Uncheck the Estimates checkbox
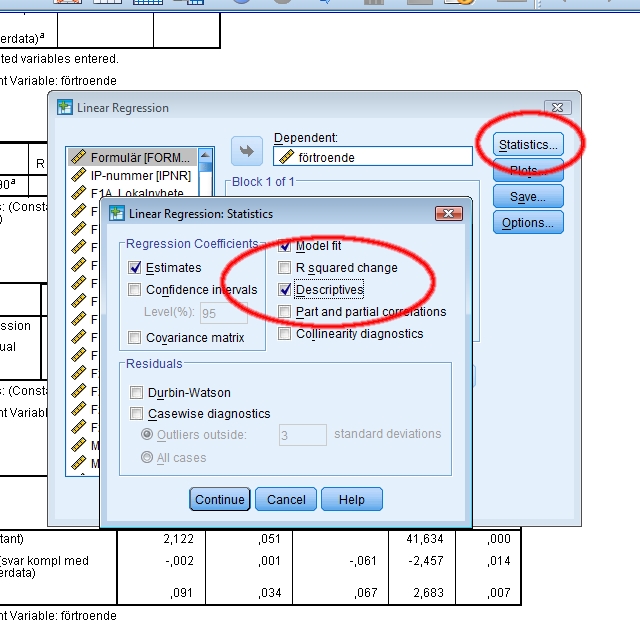Viewport: 640px width, 640px height. coord(135,268)
